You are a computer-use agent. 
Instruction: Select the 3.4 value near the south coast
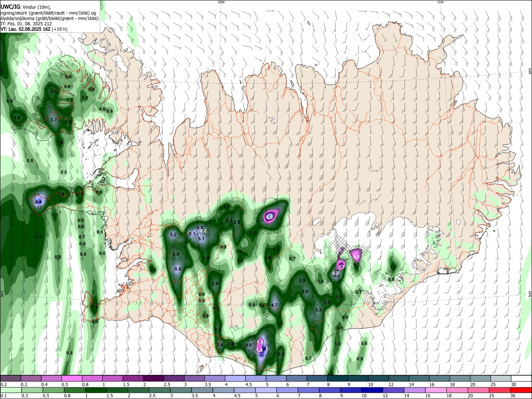click(220, 345)
